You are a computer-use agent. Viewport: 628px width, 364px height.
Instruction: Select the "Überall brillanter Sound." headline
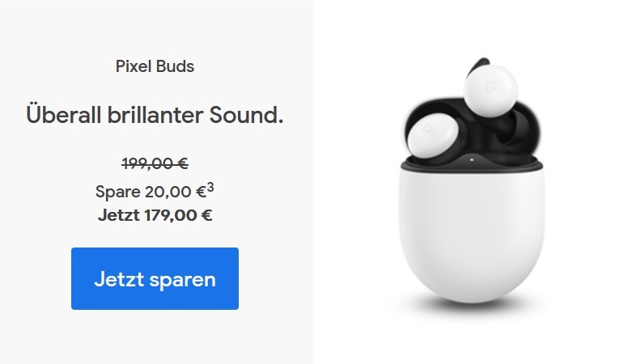click(155, 115)
